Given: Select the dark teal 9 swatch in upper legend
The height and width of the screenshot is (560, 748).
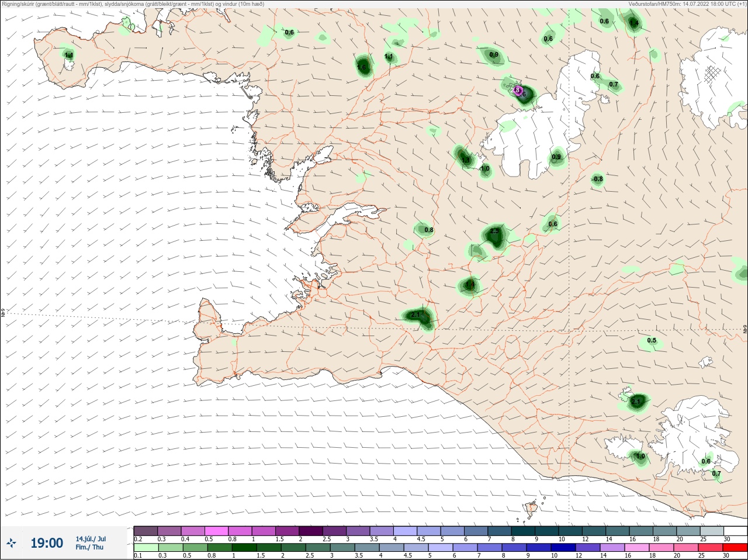Looking at the screenshot, I should pos(546,531).
